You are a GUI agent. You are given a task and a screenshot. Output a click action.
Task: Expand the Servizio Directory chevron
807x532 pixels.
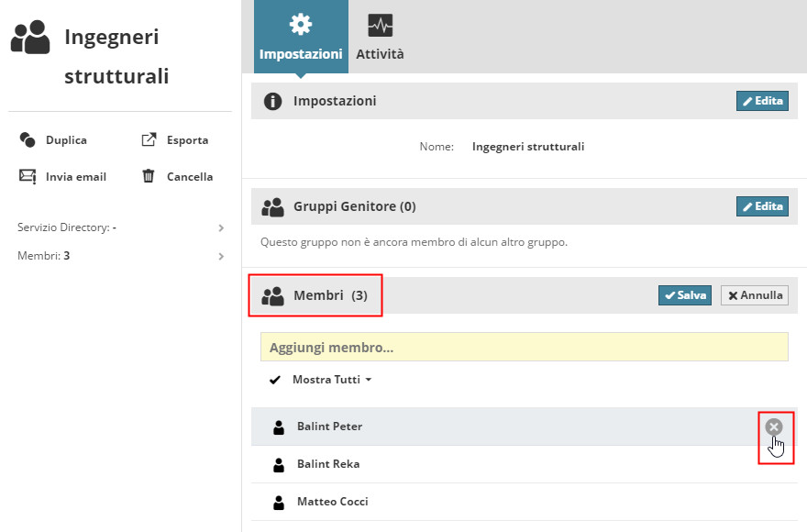221,227
